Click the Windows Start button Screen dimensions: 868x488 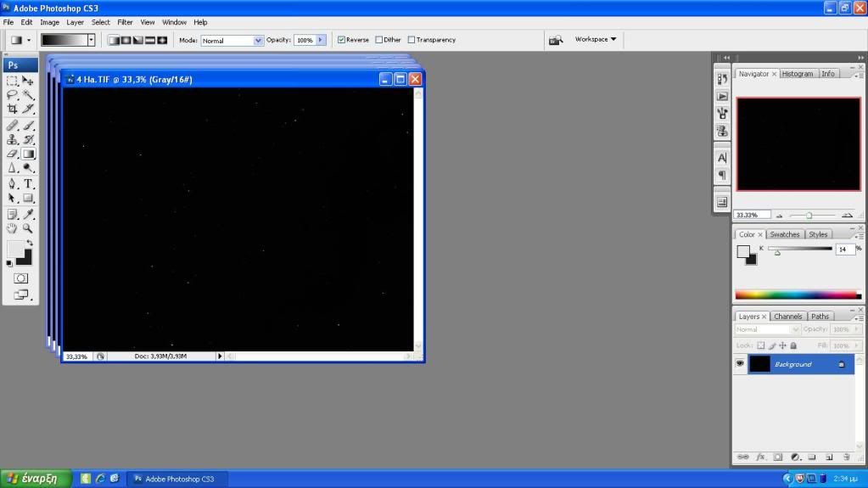click(x=32, y=479)
